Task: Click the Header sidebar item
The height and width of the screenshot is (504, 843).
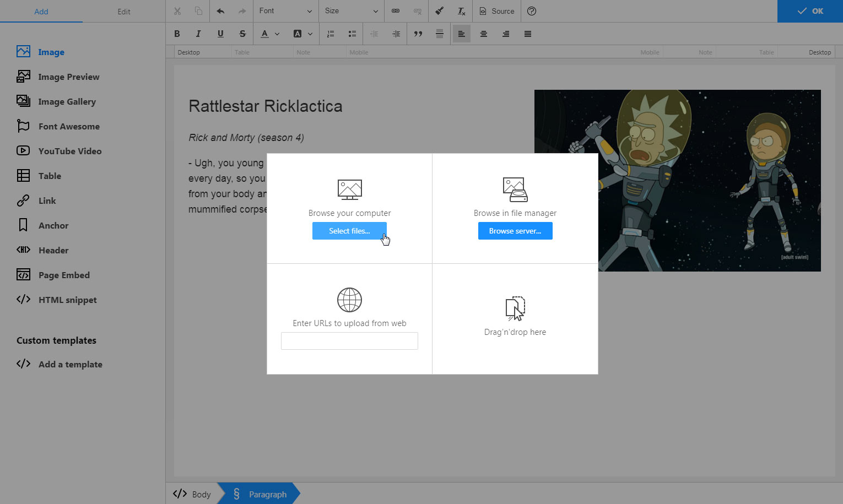Action: pos(42,250)
